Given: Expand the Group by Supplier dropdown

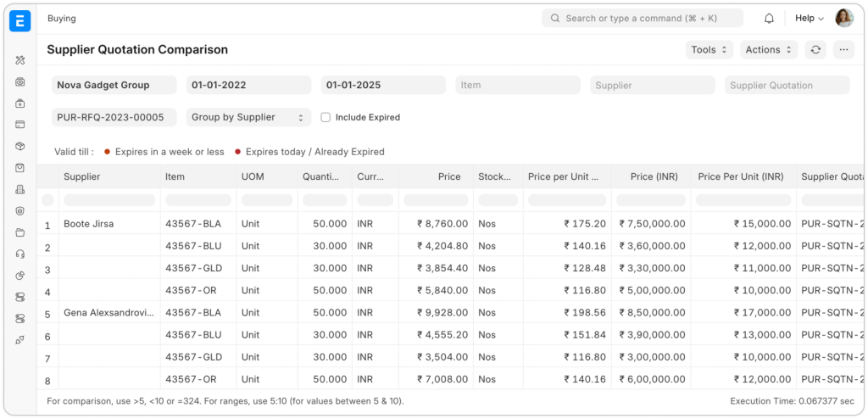Looking at the screenshot, I should 248,117.
